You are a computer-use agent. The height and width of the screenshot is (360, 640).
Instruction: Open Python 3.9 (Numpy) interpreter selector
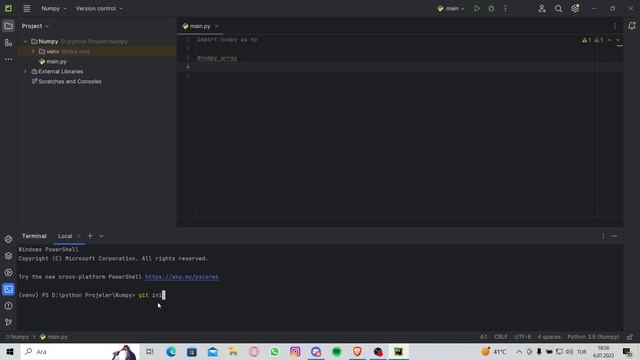coord(593,337)
